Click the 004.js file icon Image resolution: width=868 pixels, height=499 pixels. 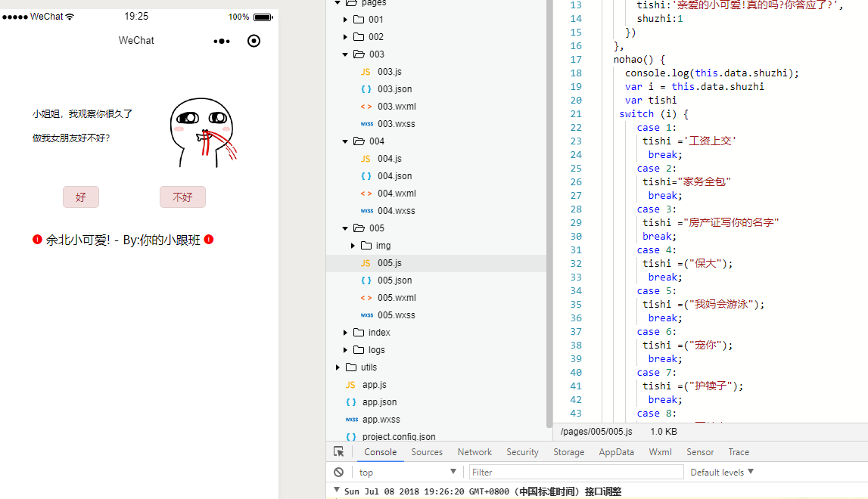(x=366, y=159)
